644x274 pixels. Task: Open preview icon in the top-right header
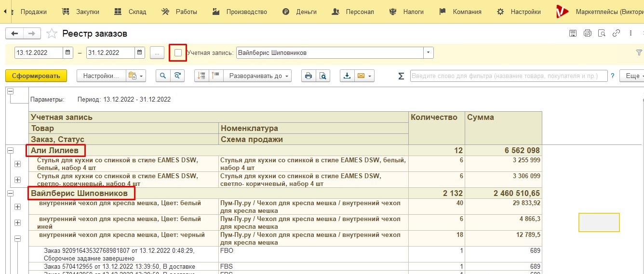point(602,33)
